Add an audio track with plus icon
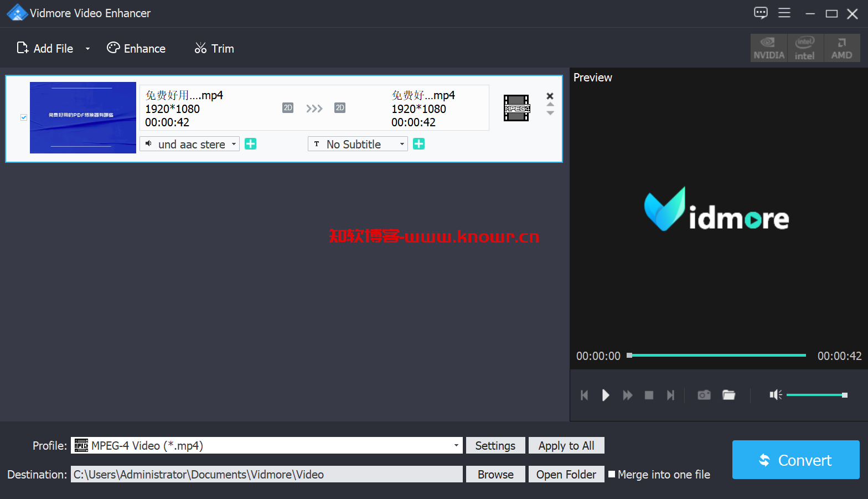This screenshot has width=868, height=499. pyautogui.click(x=251, y=144)
